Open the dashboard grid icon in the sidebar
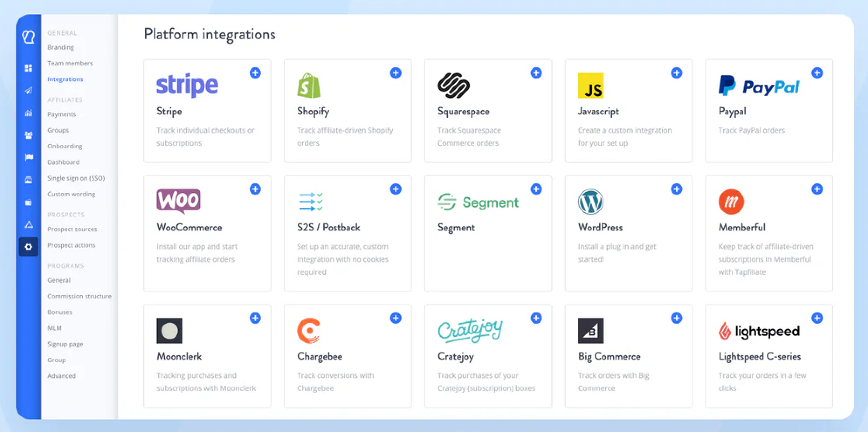Screen dimensions: 868x432 pos(28,68)
